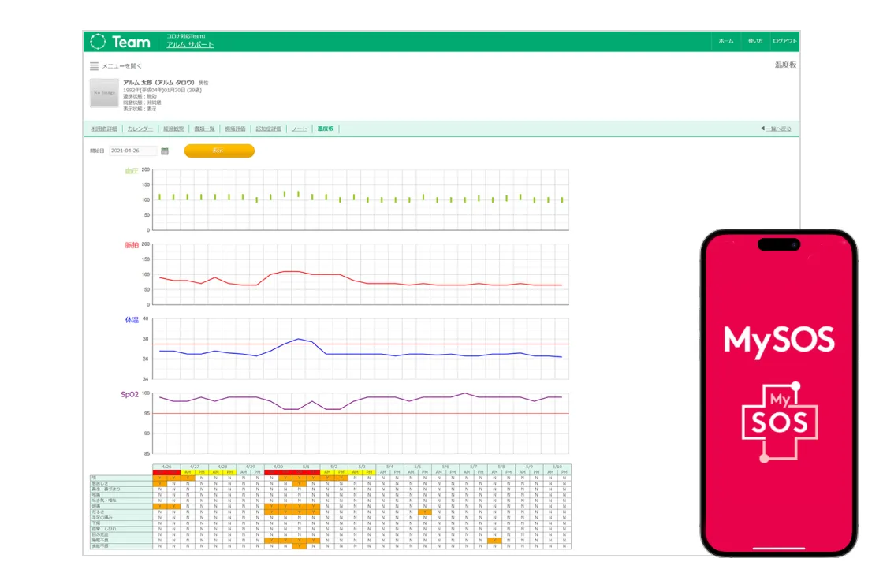The height and width of the screenshot is (588, 883).
Task: Select the 温度板 tab
Action: point(326,128)
